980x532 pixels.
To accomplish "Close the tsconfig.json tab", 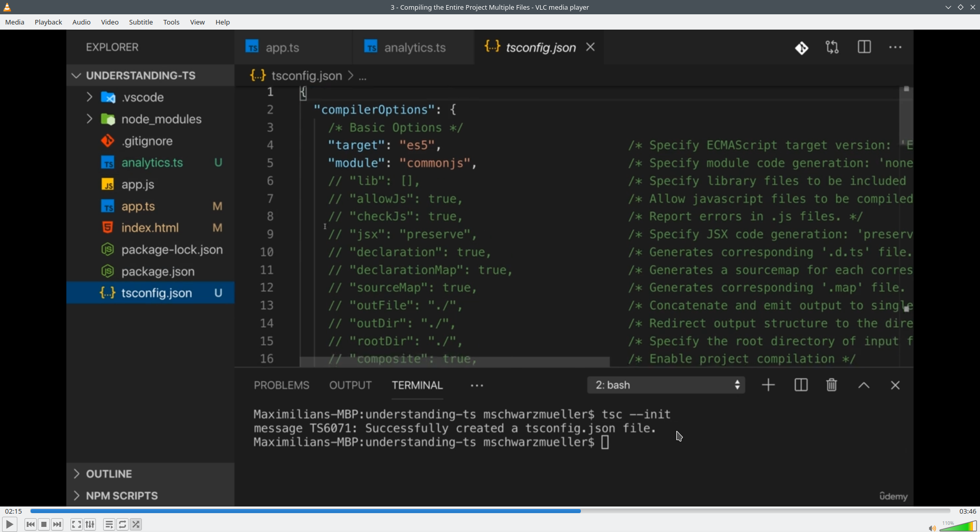I will tap(591, 47).
